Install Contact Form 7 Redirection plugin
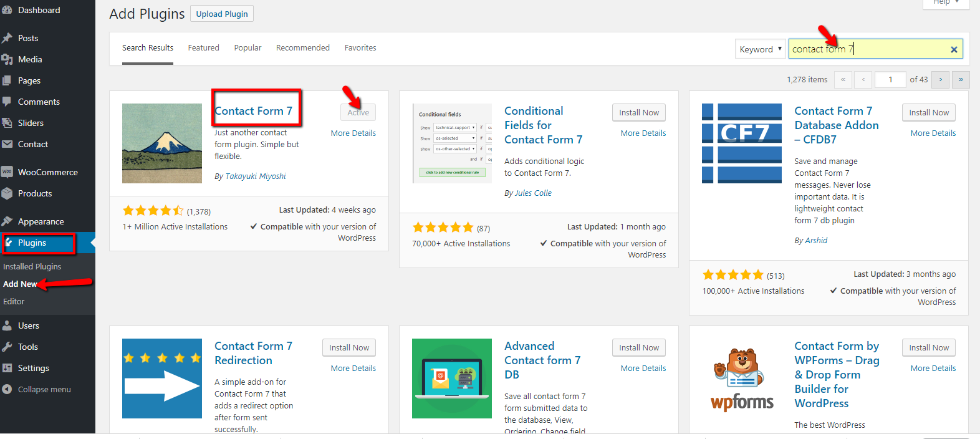The image size is (980, 439). pyautogui.click(x=349, y=347)
